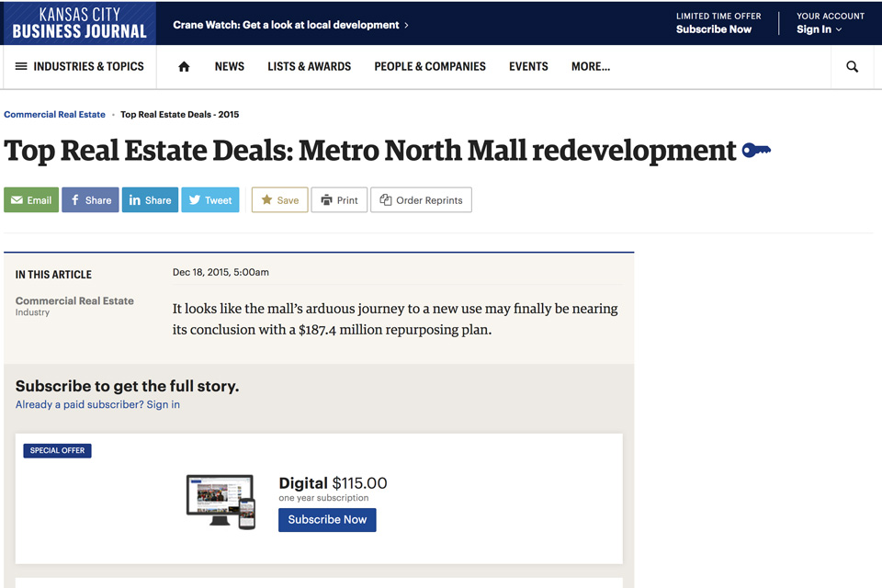
Task: Open the home page icon
Action: pyautogui.click(x=184, y=67)
